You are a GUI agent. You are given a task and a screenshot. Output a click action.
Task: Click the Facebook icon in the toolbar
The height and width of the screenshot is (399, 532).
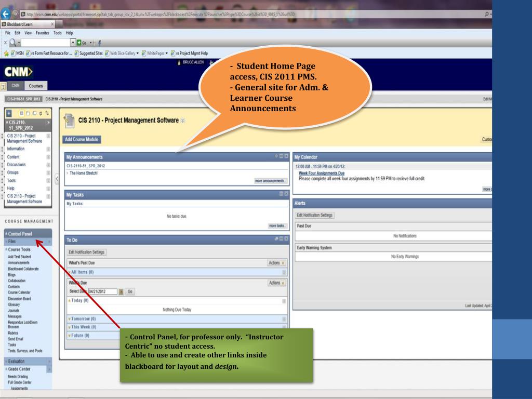point(99,43)
